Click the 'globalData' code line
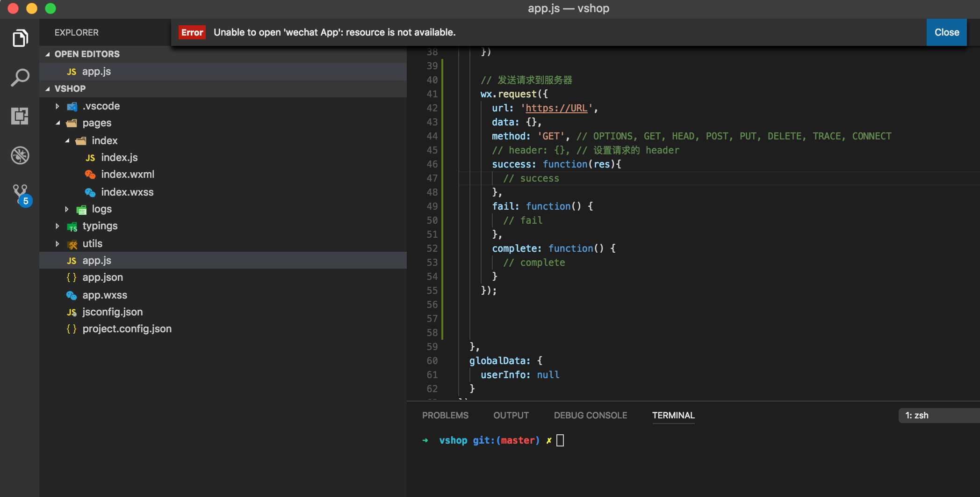This screenshot has height=497, width=980. click(506, 361)
